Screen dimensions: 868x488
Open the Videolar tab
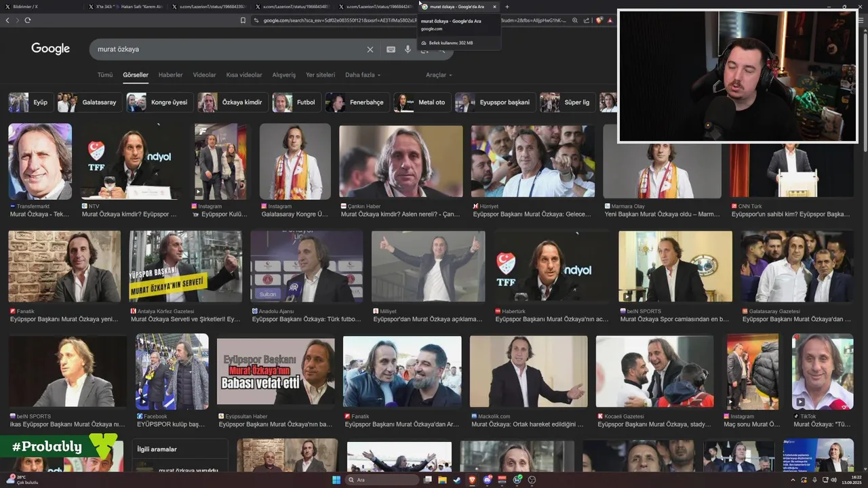(204, 75)
